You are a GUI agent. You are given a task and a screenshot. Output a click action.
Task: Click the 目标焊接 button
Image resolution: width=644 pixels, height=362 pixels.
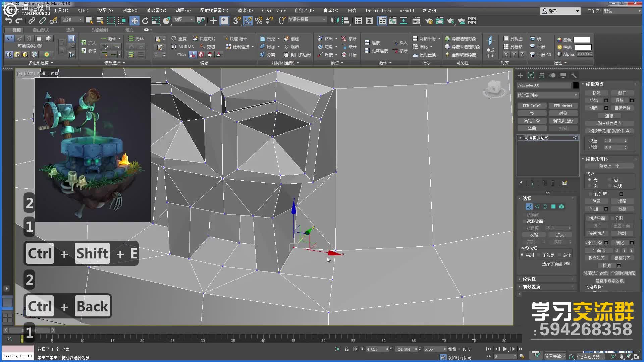[x=622, y=108]
